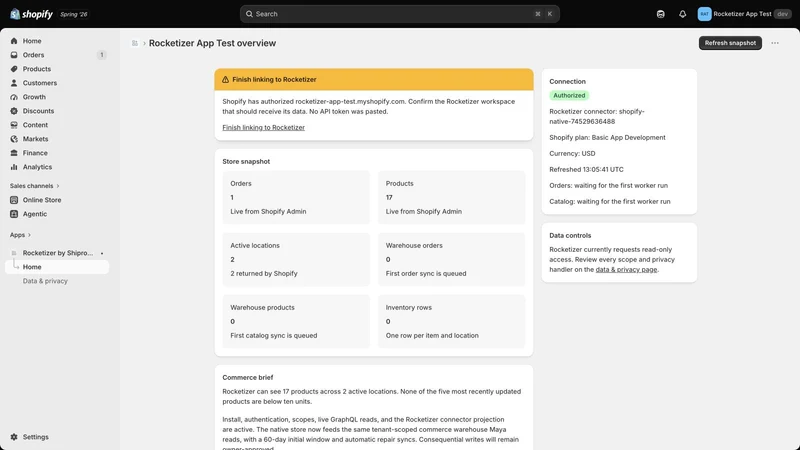Open Orders in the sidebar
This screenshot has height=450, width=800.
coord(57,55)
